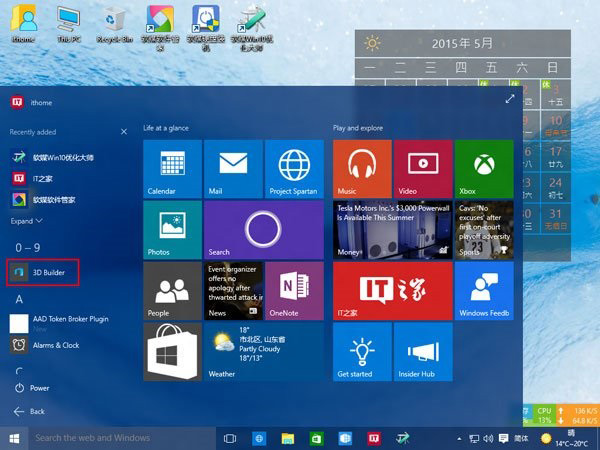Go Back from the all apps list
This screenshot has width=600, height=450.
click(x=30, y=411)
